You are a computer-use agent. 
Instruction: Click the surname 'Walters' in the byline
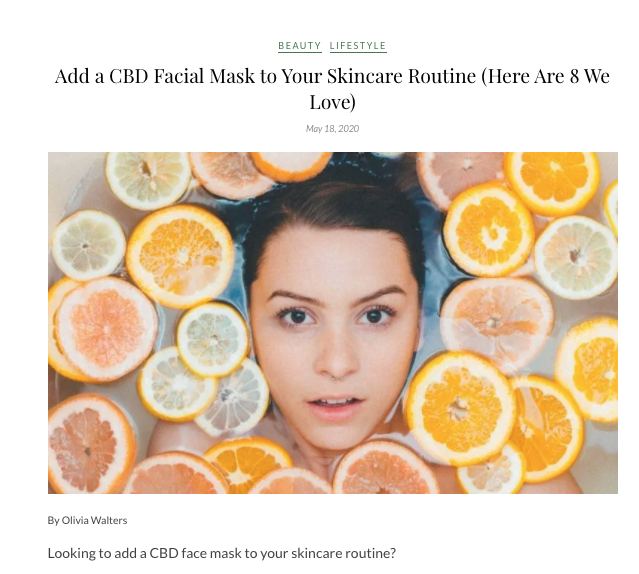click(x=109, y=520)
